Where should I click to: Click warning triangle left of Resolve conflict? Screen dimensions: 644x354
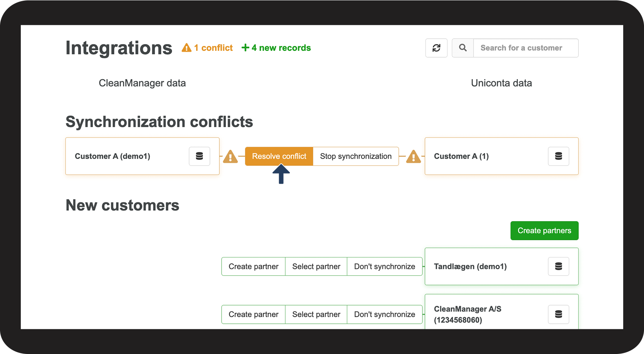[230, 157]
